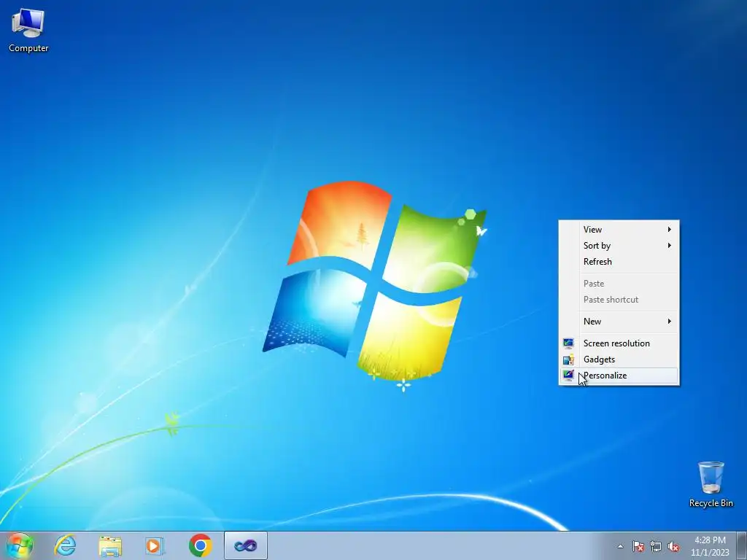Open Google Chrome from the taskbar

[200, 545]
